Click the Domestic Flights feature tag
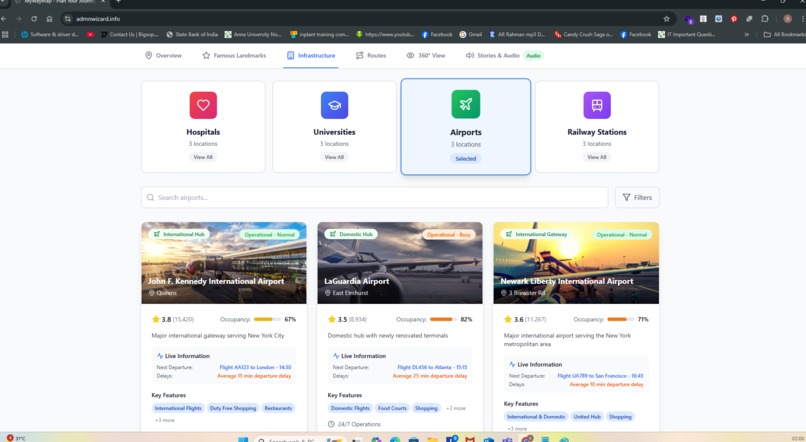Viewport: 806px width, 442px height. (x=350, y=408)
